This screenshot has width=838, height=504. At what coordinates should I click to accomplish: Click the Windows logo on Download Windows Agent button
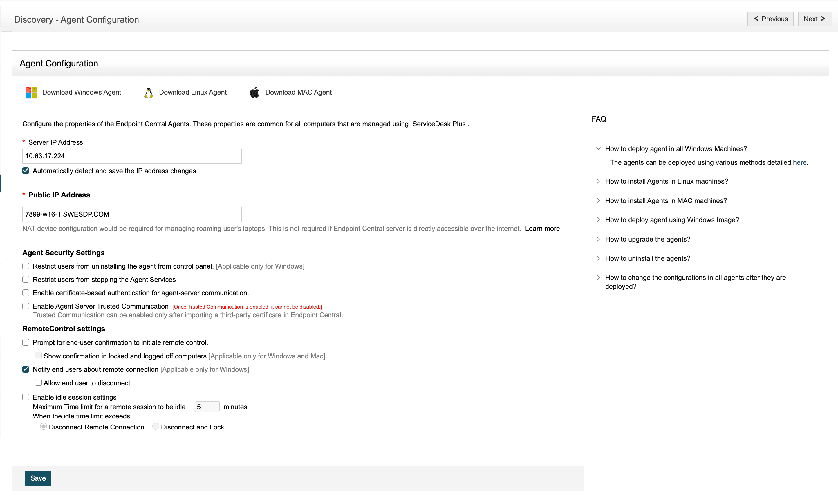pyautogui.click(x=31, y=92)
